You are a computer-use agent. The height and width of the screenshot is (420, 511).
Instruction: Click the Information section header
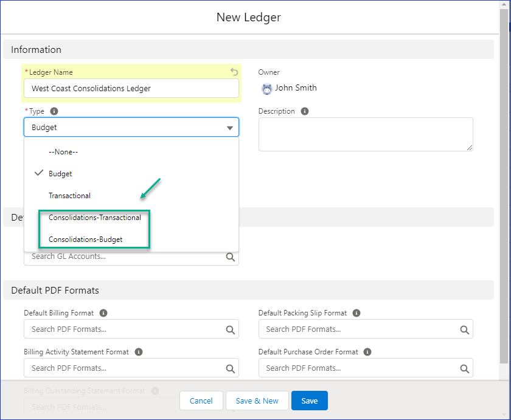coord(248,49)
